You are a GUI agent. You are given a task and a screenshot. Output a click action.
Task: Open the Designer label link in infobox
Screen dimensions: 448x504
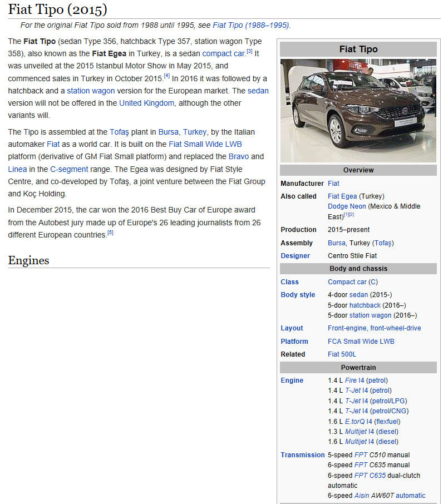(x=295, y=256)
